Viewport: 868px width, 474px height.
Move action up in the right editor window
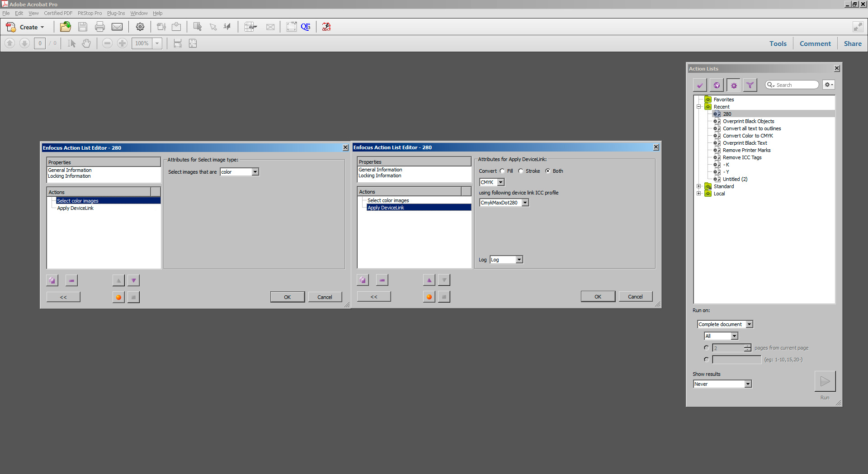click(429, 280)
